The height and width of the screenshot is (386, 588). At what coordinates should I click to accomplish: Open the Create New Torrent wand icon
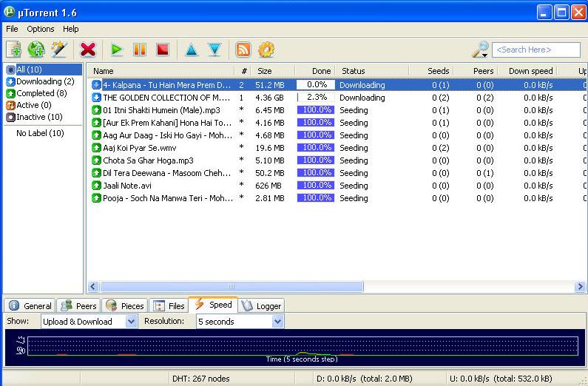click(x=59, y=50)
